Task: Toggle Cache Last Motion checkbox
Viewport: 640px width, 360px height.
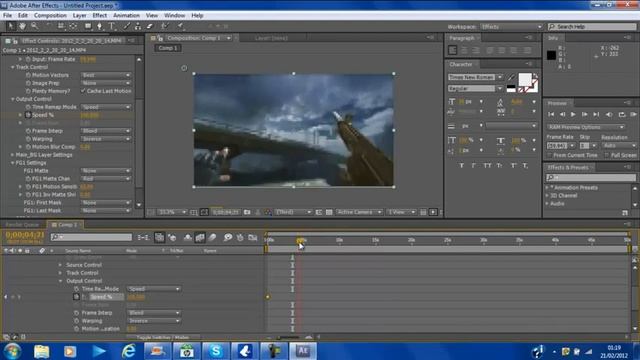Action: 83,91
